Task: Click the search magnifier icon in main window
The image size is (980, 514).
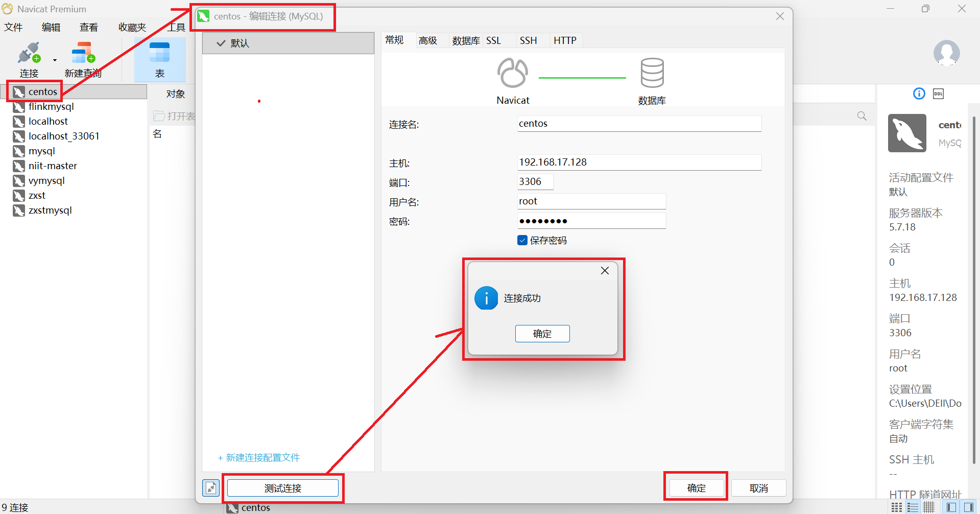Action: [862, 116]
